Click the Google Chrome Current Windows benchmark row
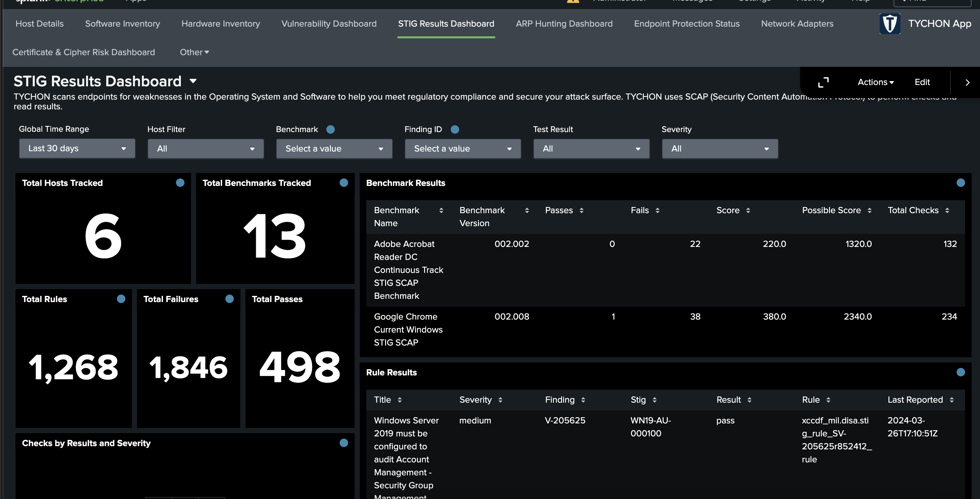This screenshot has height=499, width=980. pos(665,330)
